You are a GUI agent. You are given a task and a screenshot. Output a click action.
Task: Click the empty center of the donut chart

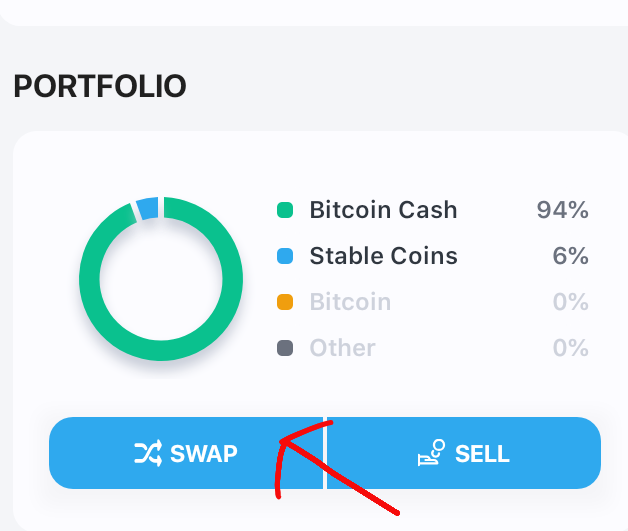(161, 279)
